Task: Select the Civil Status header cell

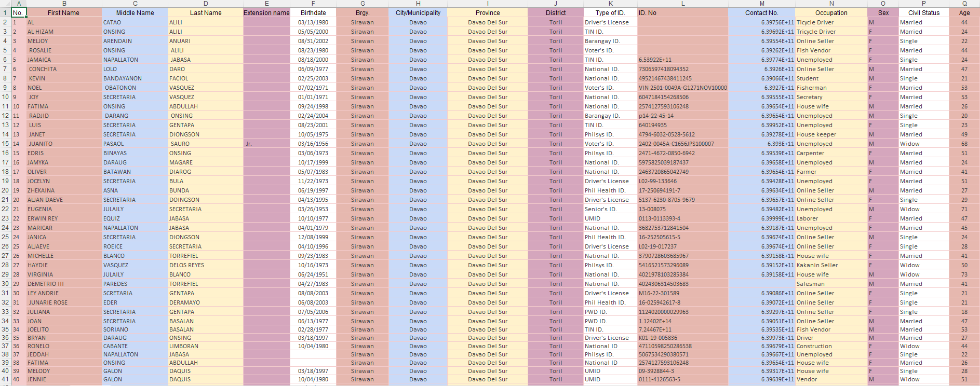Action: [923, 13]
